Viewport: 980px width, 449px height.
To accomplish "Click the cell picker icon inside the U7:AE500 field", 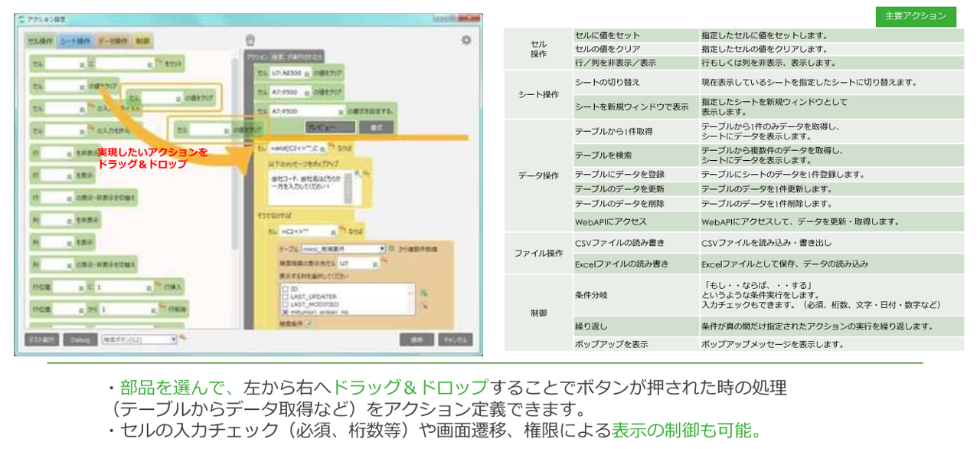I will pos(308,74).
